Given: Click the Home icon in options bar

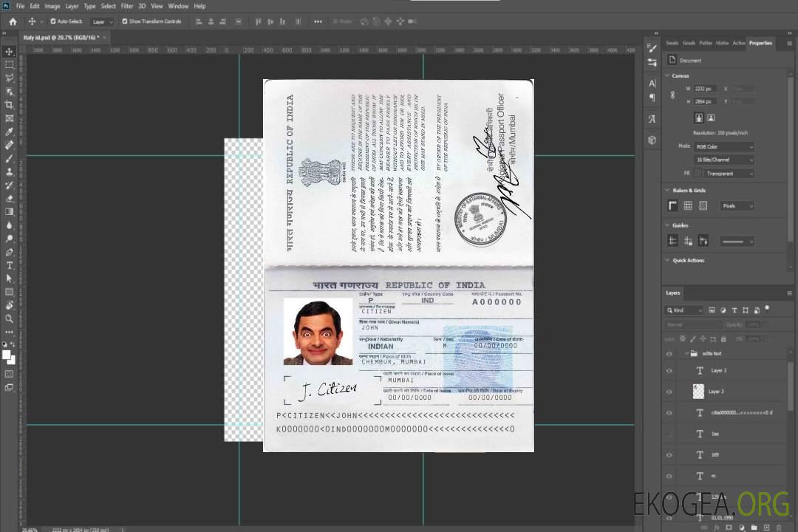Looking at the screenshot, I should (13, 21).
